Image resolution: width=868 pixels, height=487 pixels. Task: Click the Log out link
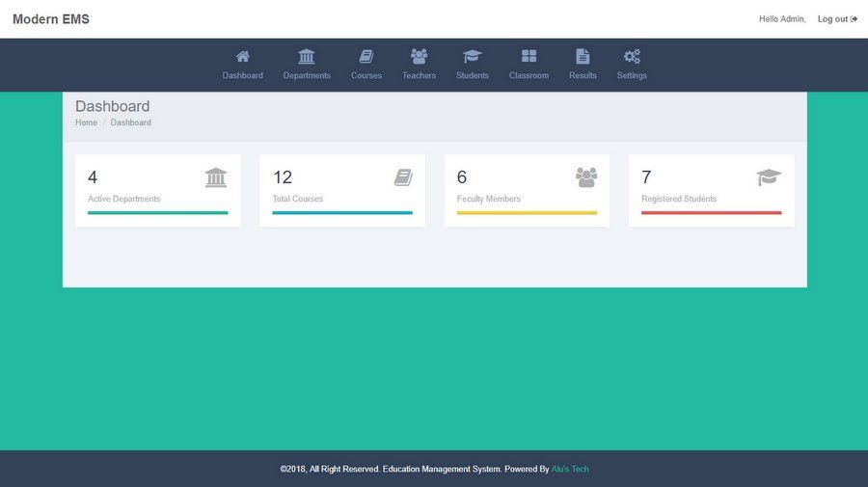point(836,19)
